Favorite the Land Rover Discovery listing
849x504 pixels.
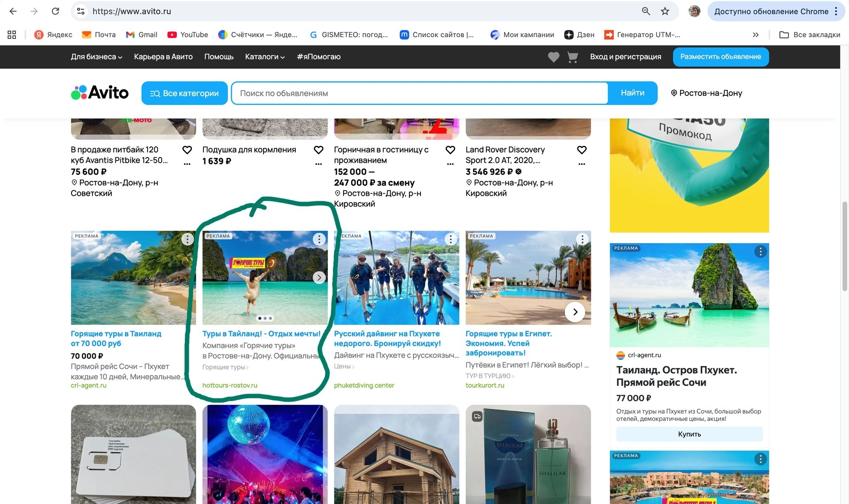click(x=581, y=150)
